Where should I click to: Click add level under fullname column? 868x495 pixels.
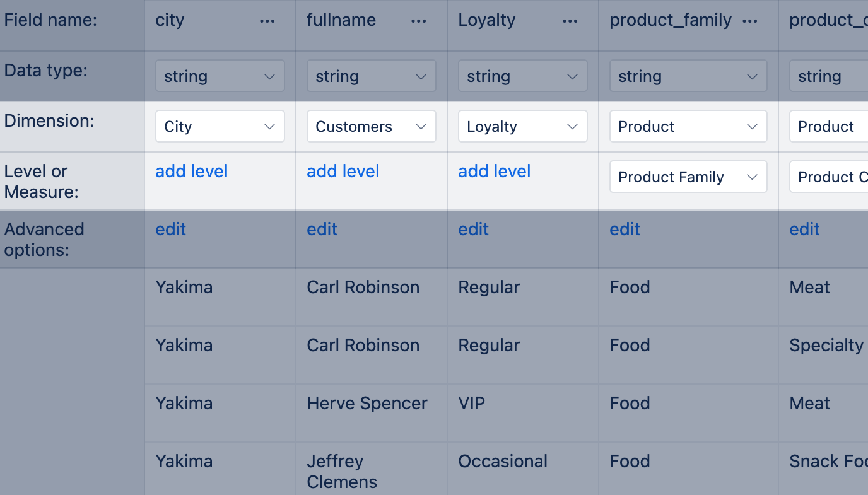coord(343,172)
